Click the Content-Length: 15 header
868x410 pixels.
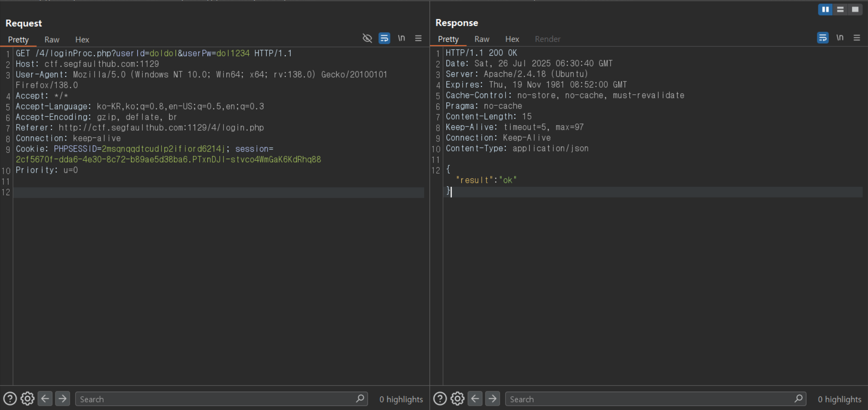tap(488, 117)
